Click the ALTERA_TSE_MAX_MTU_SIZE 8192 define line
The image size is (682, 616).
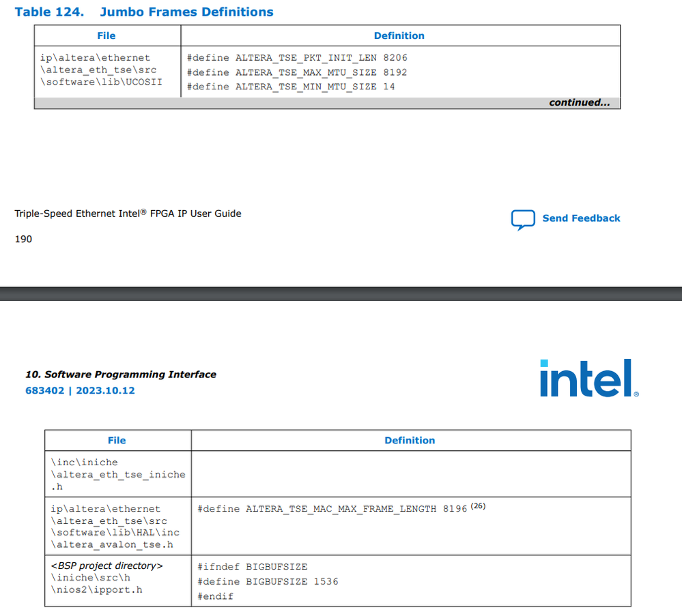[297, 72]
